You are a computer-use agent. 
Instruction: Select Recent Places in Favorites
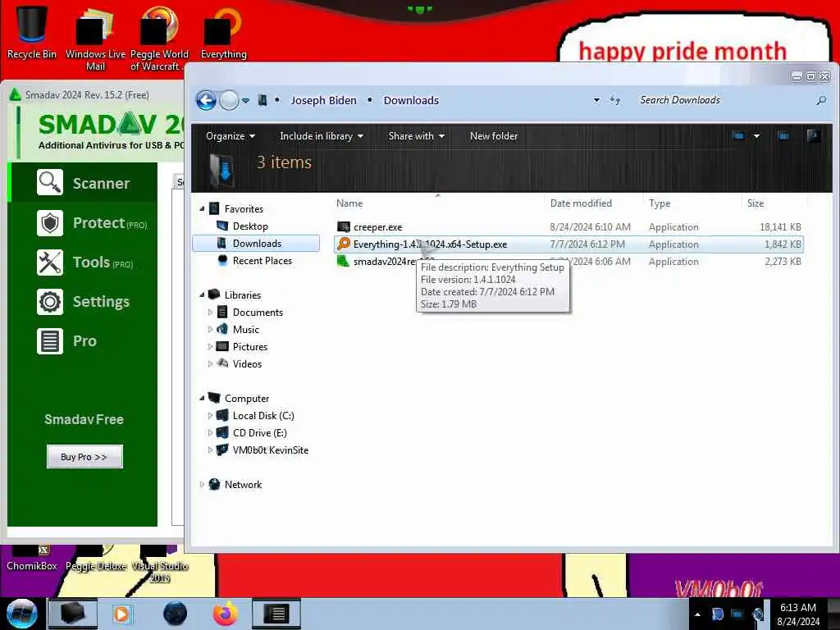[262, 260]
